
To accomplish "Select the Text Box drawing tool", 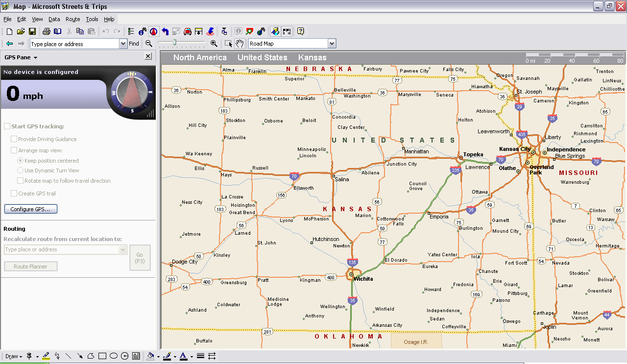I will click(x=136, y=356).
